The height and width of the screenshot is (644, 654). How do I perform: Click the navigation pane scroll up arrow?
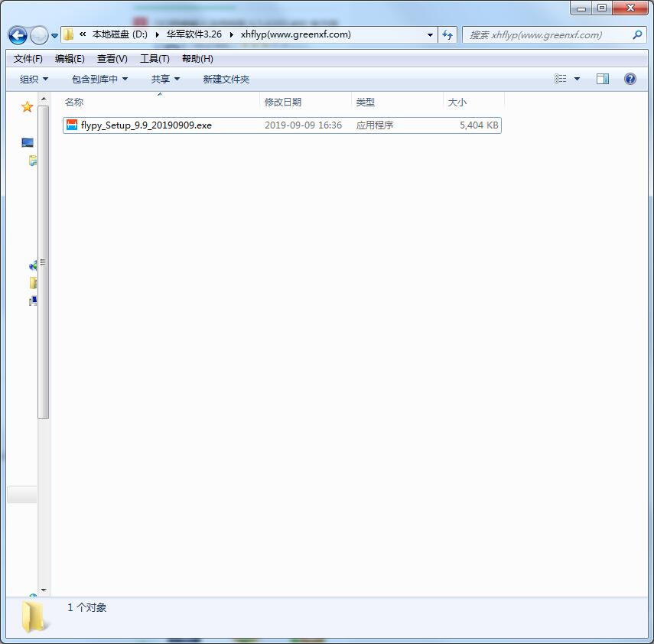coord(44,99)
